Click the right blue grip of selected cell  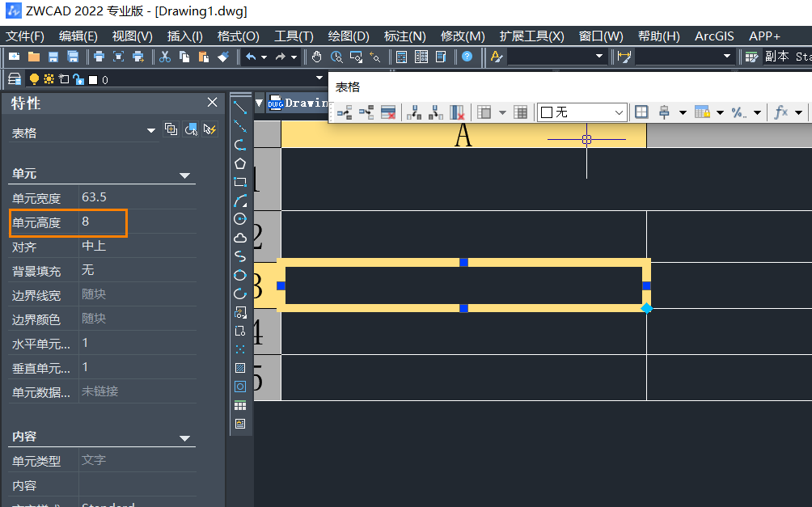[x=646, y=286]
